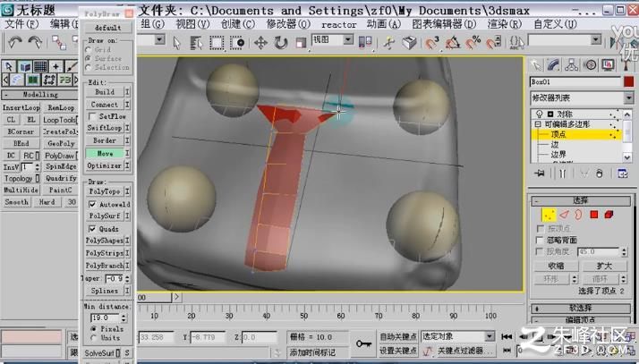The height and width of the screenshot is (364, 639).
Task: Click the Undo arrow icon
Action: click(x=15, y=41)
